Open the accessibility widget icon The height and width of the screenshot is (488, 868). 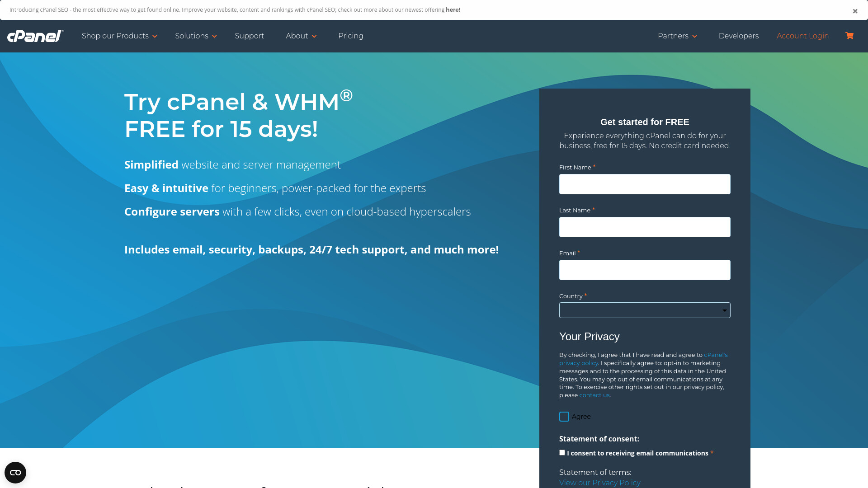[x=15, y=473]
